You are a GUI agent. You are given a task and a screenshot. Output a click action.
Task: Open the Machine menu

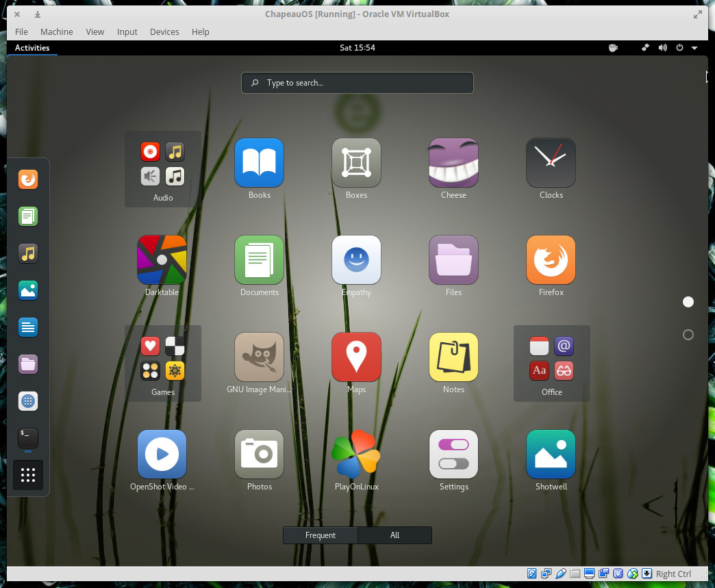point(57,32)
